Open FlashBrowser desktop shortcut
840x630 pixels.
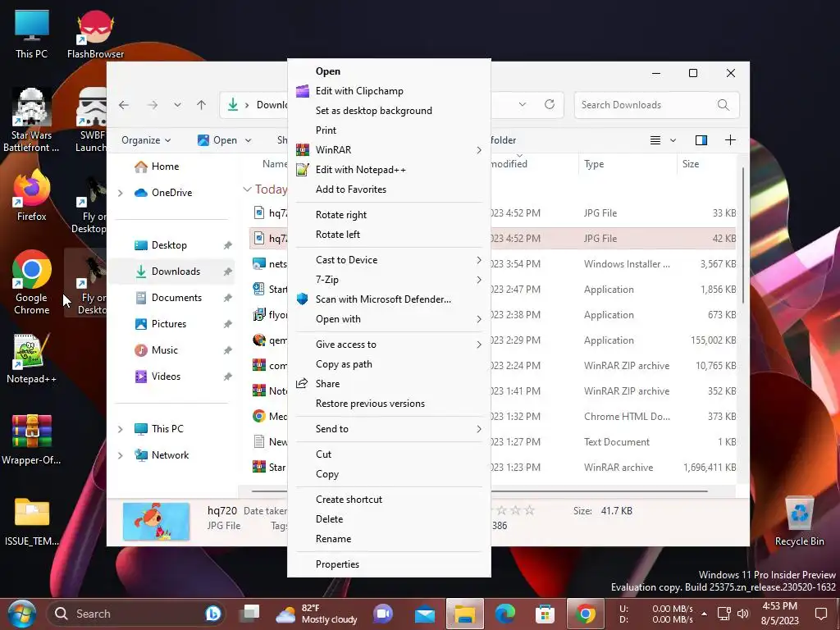click(95, 34)
